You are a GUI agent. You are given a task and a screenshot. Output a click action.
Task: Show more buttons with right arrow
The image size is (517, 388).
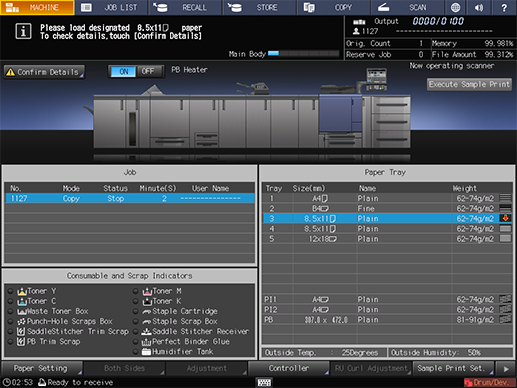(506, 369)
